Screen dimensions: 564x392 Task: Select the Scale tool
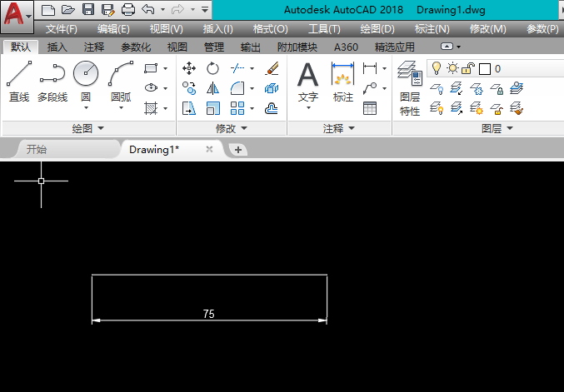(213, 108)
